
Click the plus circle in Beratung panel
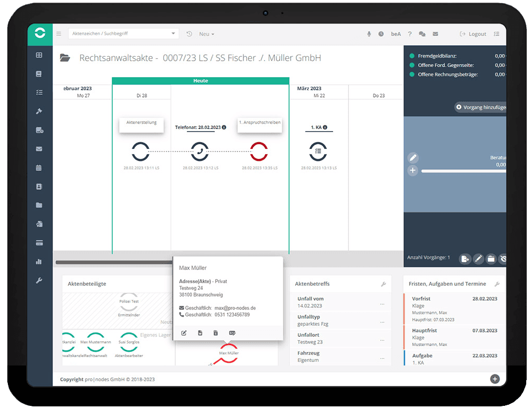[413, 170]
